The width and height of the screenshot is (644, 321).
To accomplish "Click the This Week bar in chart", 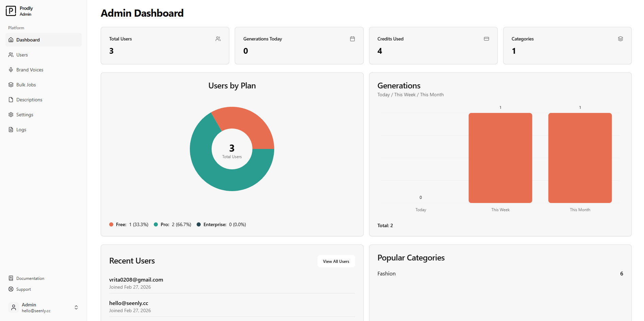I will 500,158.
